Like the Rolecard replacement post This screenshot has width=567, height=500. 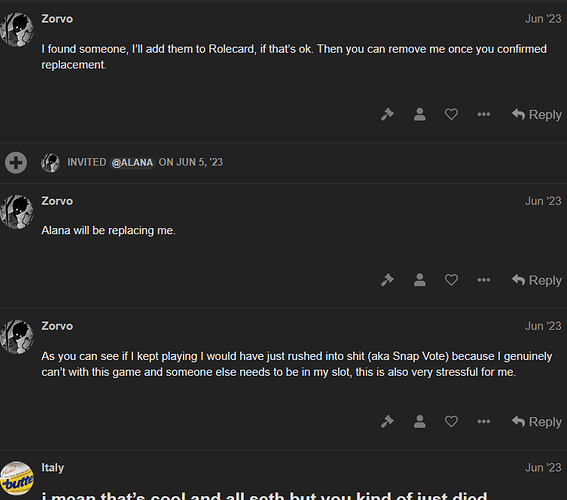[451, 115]
